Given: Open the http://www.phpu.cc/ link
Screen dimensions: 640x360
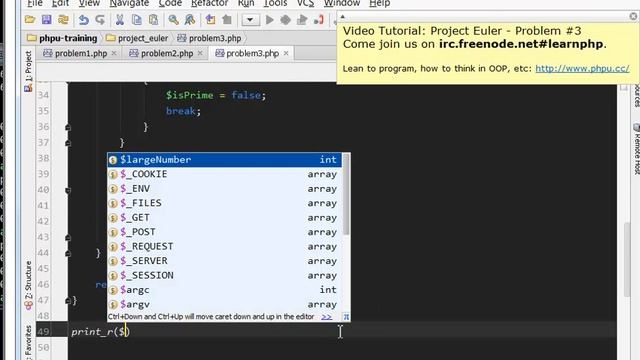Looking at the screenshot, I should click(x=582, y=69).
